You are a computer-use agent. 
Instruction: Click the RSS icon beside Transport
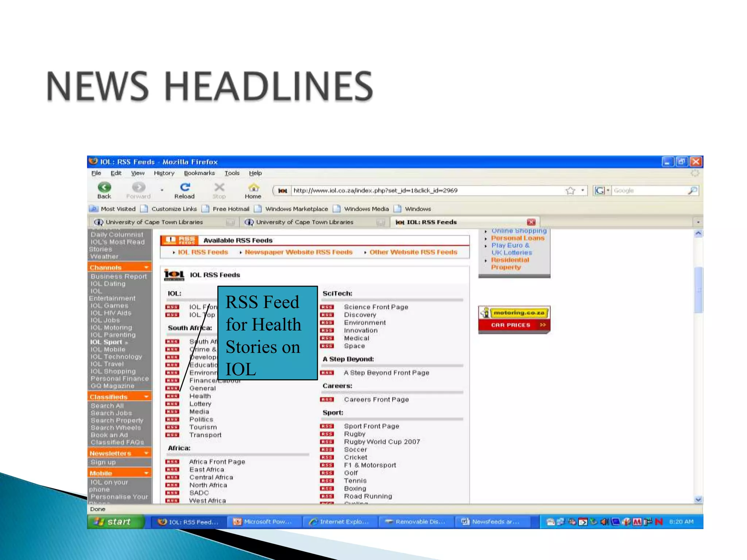tap(172, 435)
